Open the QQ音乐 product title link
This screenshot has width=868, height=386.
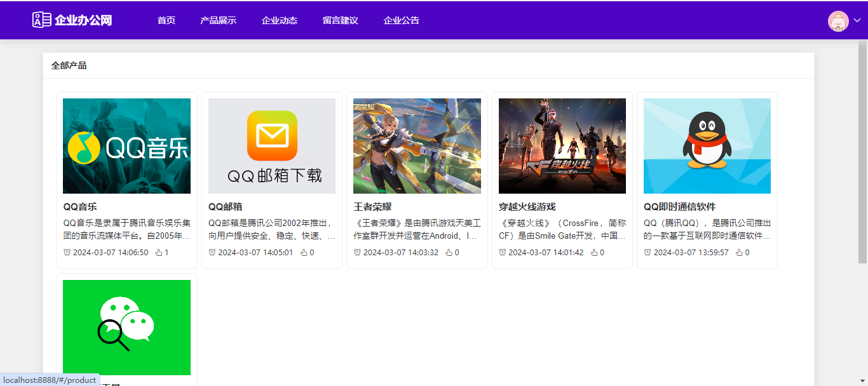80,207
